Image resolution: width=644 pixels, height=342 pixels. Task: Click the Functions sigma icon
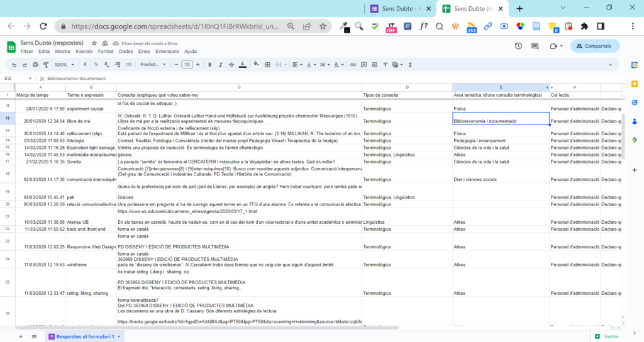pyautogui.click(x=410, y=64)
